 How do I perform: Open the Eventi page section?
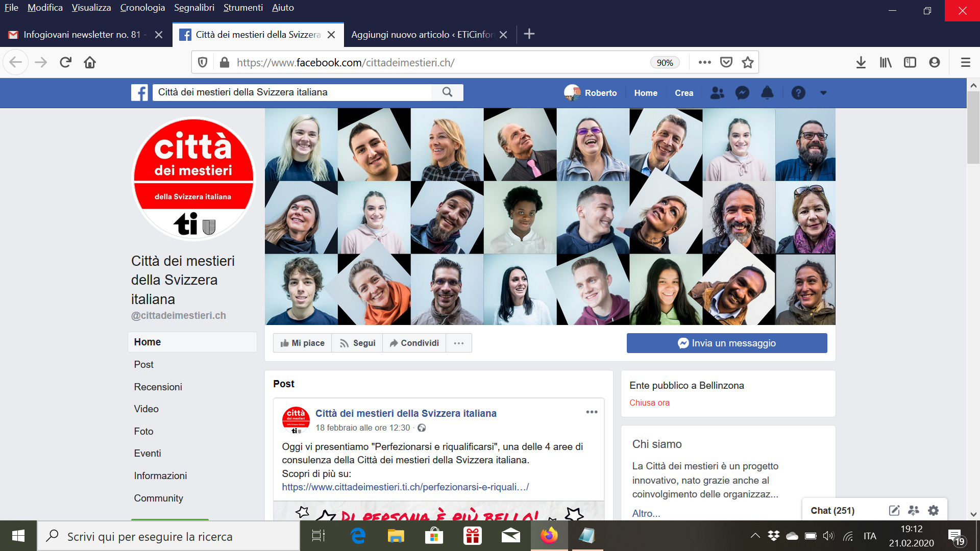tap(148, 453)
